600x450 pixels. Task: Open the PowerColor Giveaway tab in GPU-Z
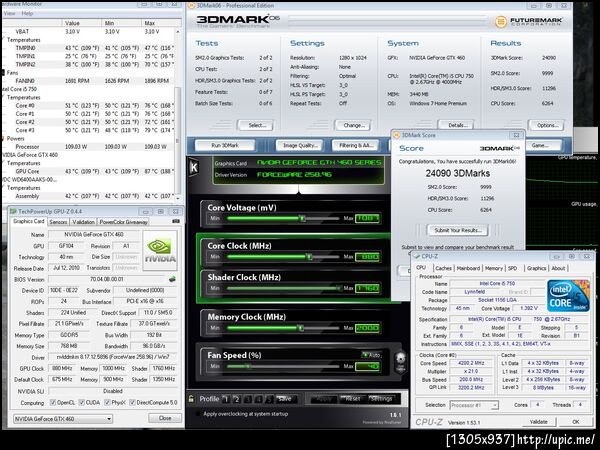(123, 222)
